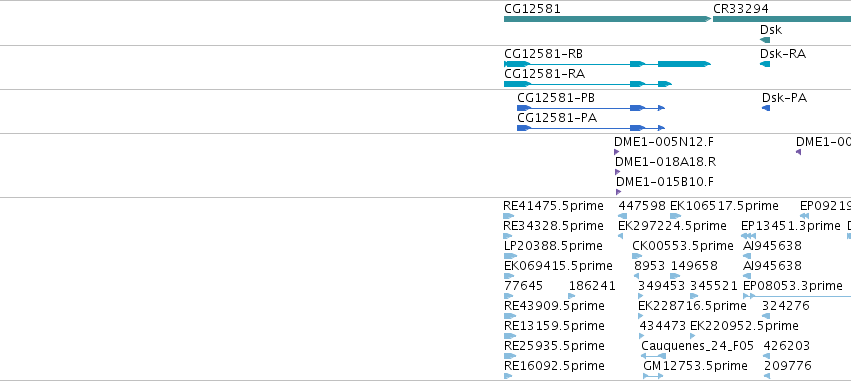Click the Dsk-RA transcript arrow

pyautogui.click(x=765, y=64)
